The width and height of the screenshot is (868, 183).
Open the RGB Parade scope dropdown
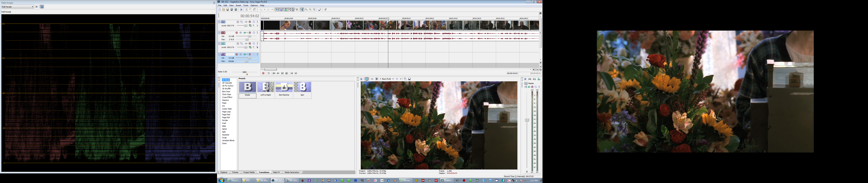(x=33, y=7)
